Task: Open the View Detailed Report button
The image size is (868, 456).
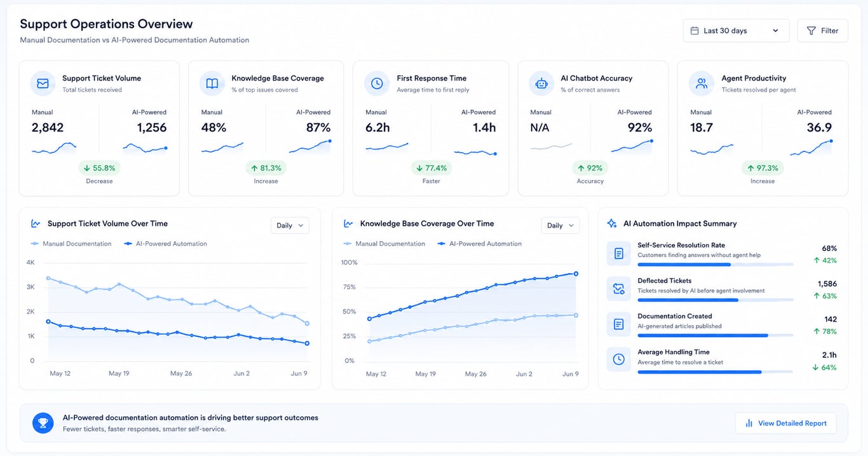Action: click(785, 423)
